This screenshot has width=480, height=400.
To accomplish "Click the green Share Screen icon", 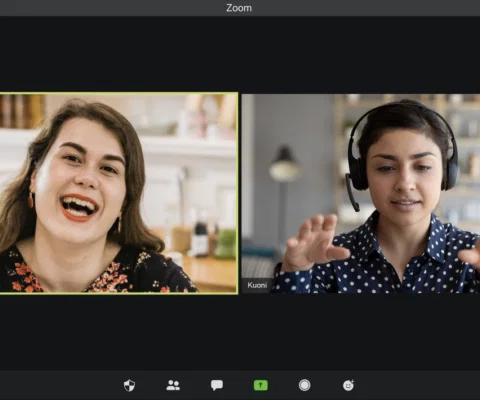I will [261, 385].
